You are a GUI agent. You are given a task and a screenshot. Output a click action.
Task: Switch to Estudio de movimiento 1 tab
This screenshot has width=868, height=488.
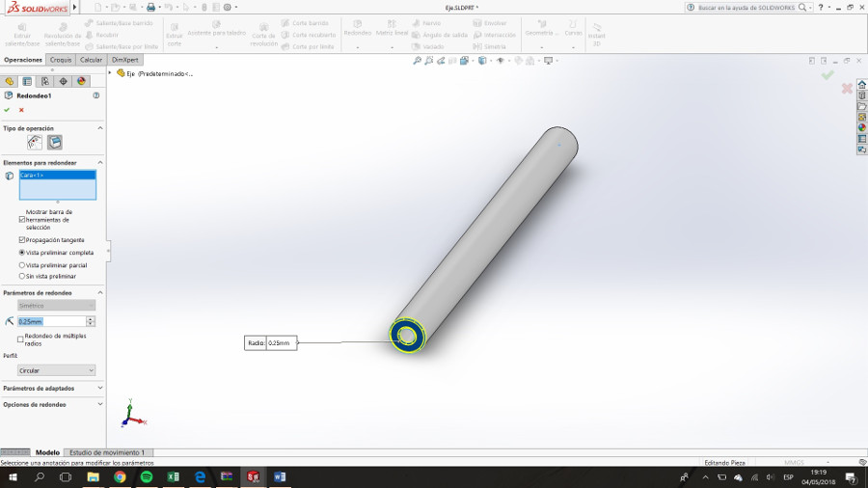107,452
